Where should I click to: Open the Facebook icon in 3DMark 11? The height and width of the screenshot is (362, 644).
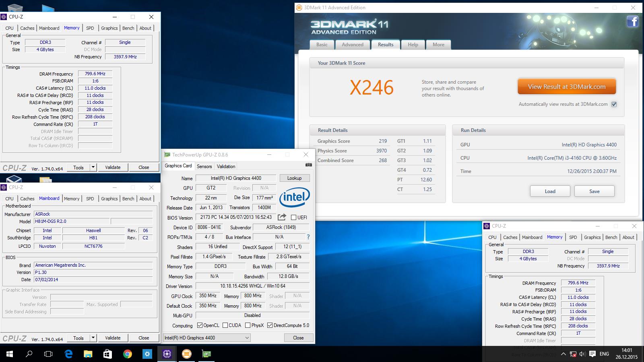click(632, 21)
